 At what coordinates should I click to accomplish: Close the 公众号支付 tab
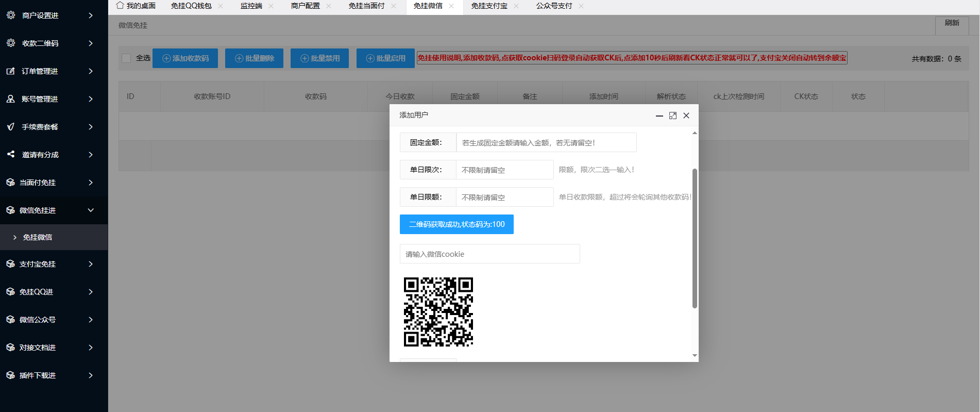(x=581, y=6)
